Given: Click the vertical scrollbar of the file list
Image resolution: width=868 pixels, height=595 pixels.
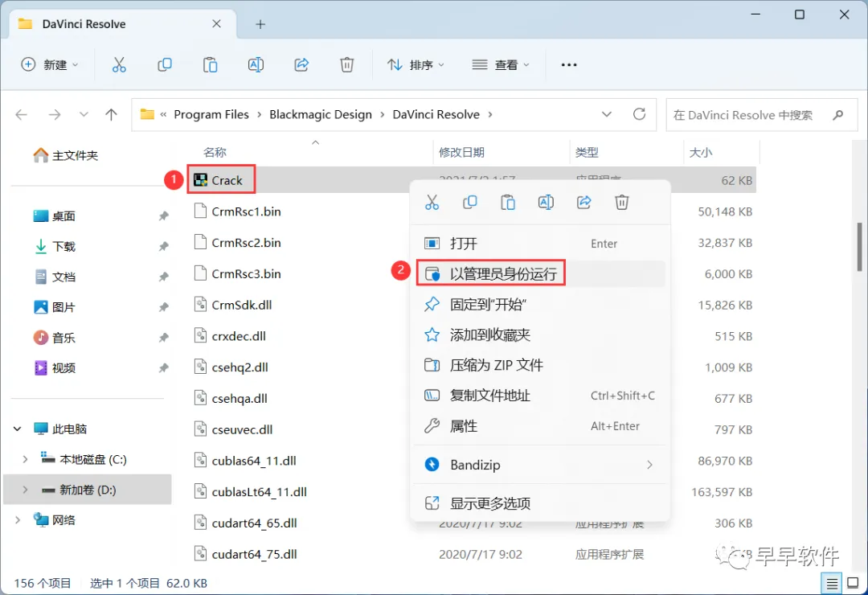Looking at the screenshot, I should [x=859, y=247].
